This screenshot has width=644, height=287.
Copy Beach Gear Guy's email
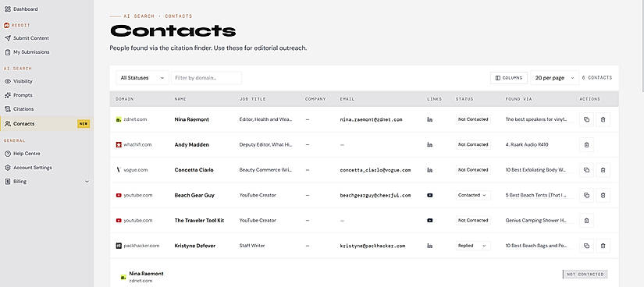pos(586,196)
